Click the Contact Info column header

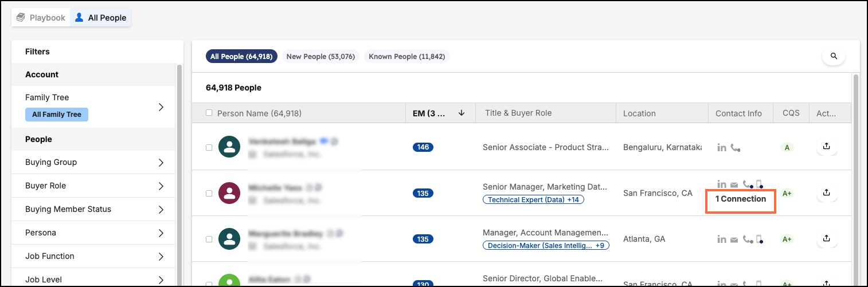coord(738,113)
